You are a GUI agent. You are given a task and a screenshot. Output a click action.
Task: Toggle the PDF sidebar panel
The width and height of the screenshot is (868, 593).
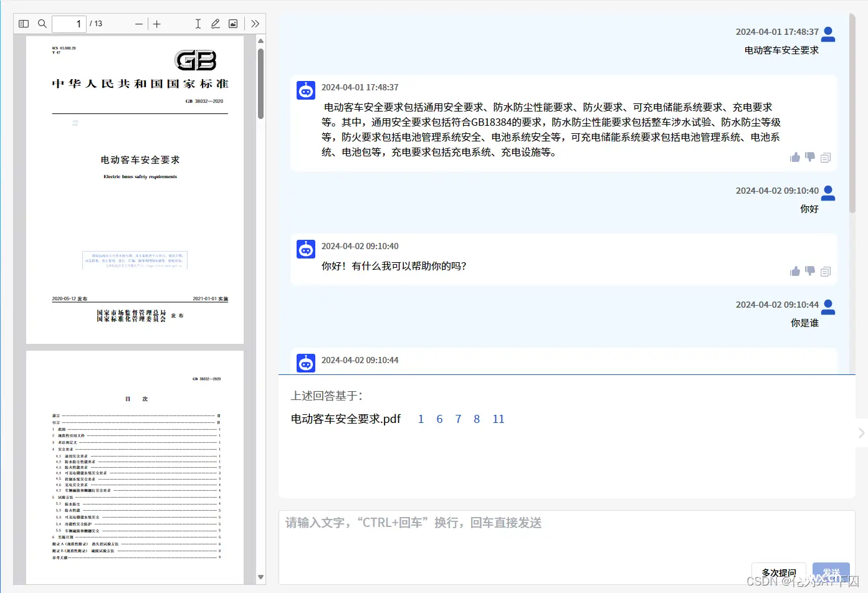click(x=24, y=24)
